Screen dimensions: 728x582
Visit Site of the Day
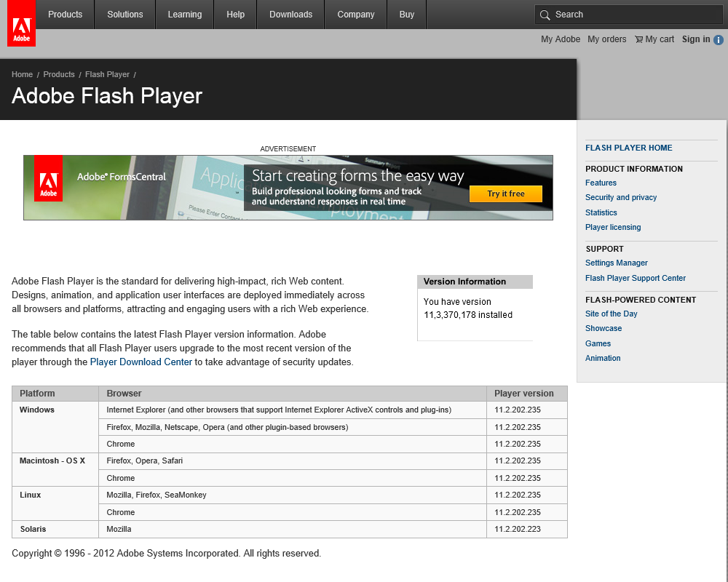coord(611,314)
